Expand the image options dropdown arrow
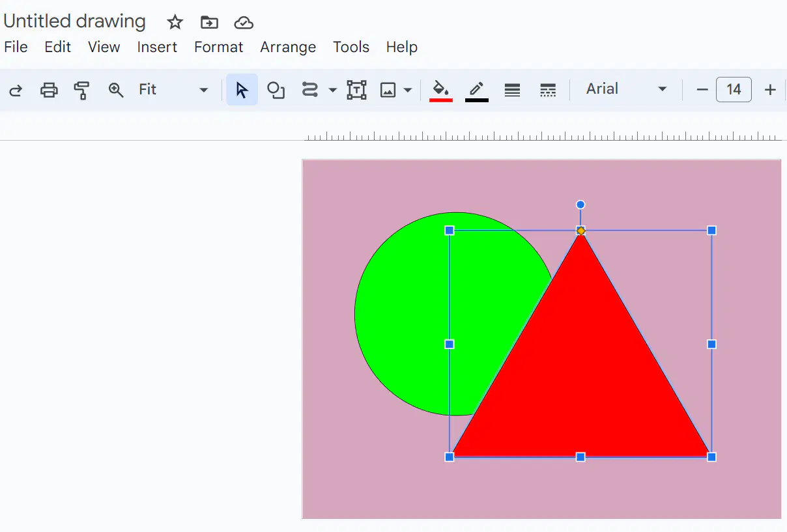 (408, 90)
